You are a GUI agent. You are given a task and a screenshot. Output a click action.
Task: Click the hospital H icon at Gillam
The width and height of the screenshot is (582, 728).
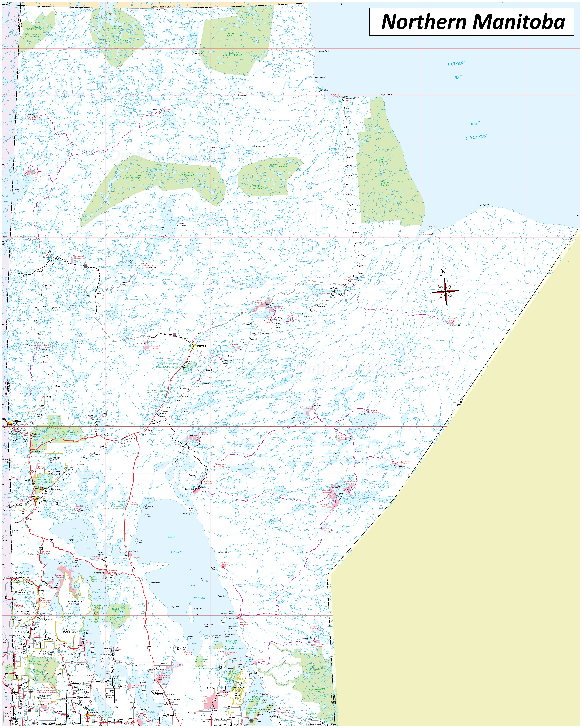pos(331,297)
